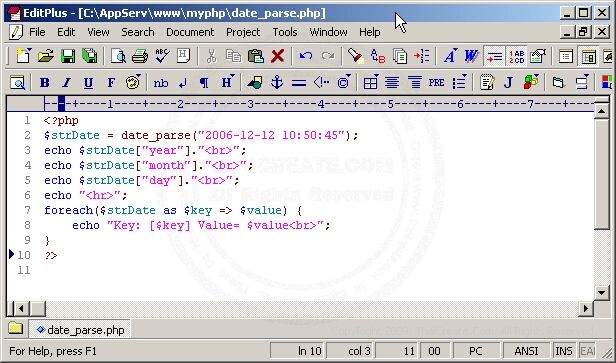Image resolution: width=616 pixels, height=363 pixels.
Task: Click line number 7 in gutter
Action: pos(27,210)
